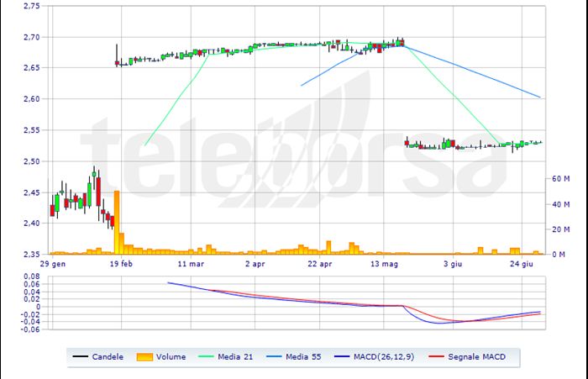This screenshot has height=379, width=588.
Task: Click the black Candele legend line marker
Action: (x=82, y=357)
